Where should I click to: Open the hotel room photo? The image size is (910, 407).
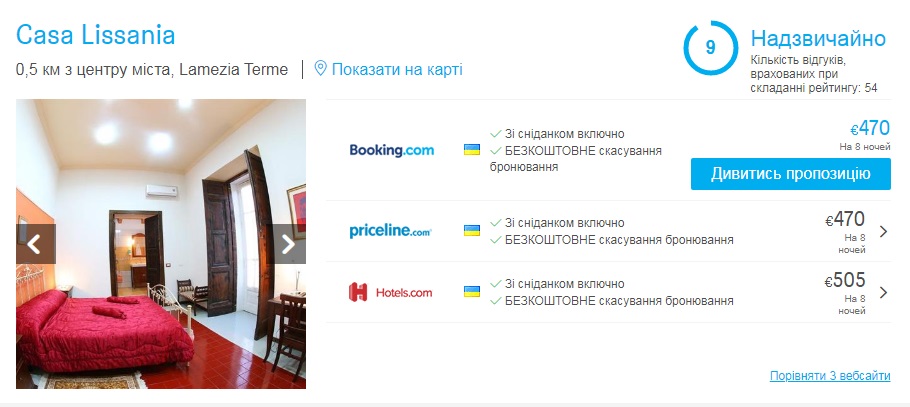tap(161, 244)
